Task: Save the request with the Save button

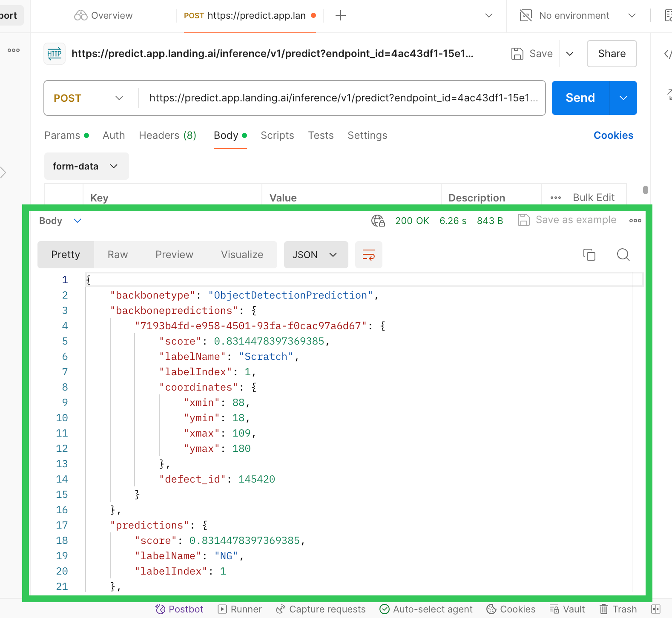Action: click(x=532, y=54)
